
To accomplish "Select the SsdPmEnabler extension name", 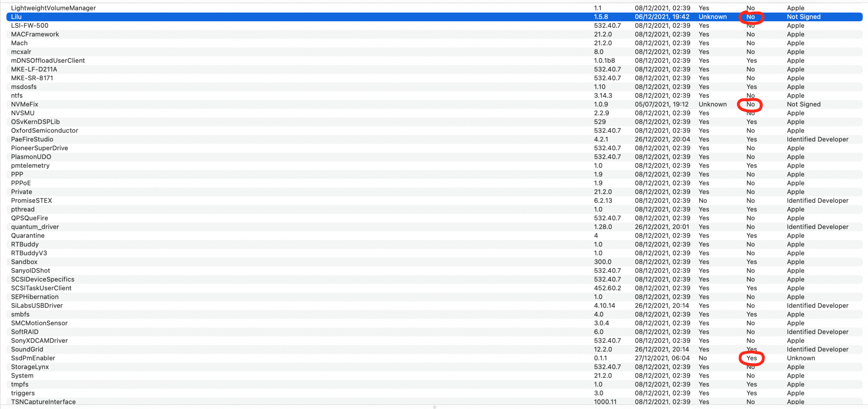I will tap(33, 358).
